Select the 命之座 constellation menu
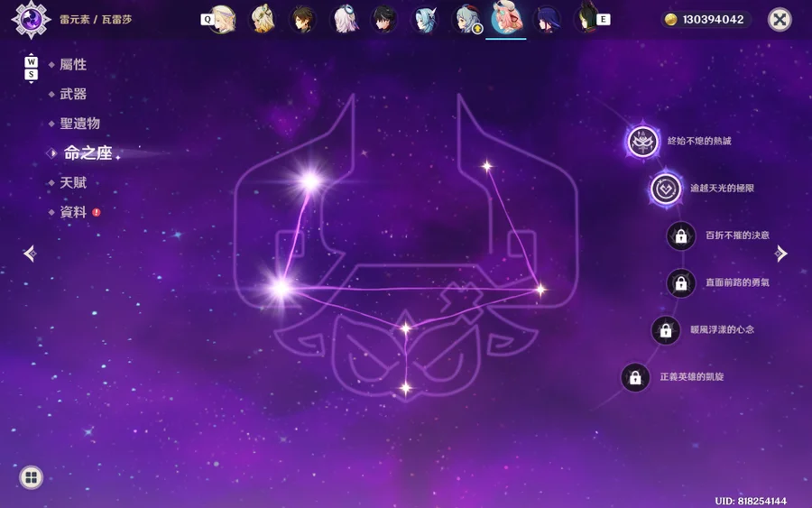The width and height of the screenshot is (812, 508). [88, 152]
